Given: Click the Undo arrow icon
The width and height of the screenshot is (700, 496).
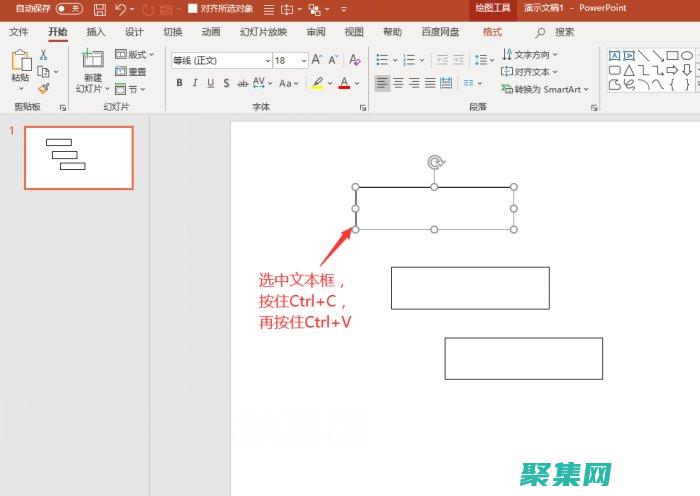Looking at the screenshot, I should click(121, 9).
